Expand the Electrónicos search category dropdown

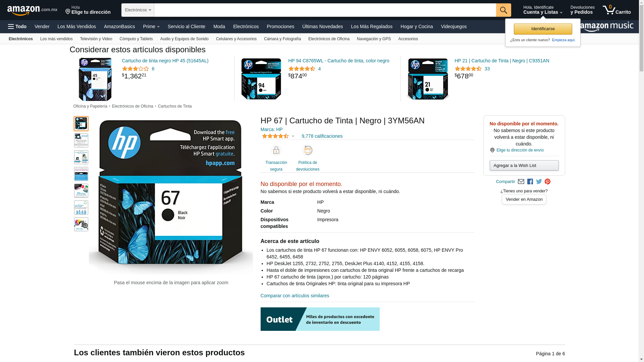pyautogui.click(x=138, y=10)
